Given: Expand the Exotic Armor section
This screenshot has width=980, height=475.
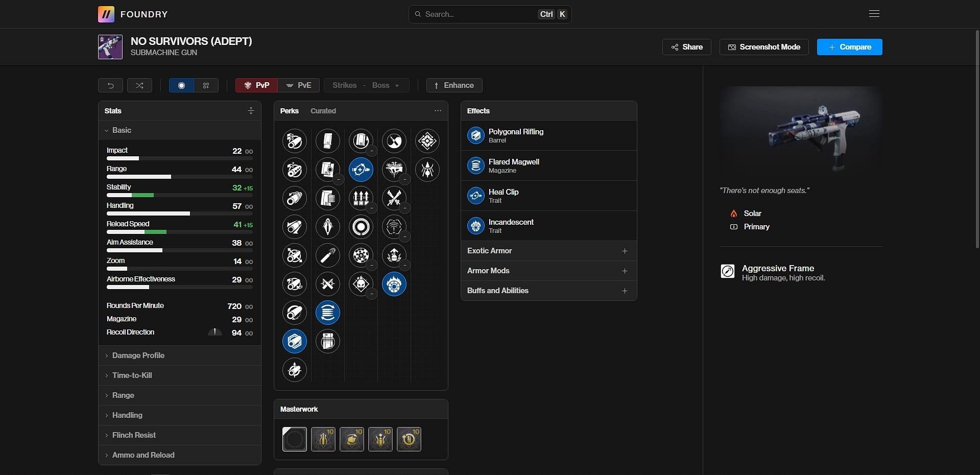Looking at the screenshot, I should tap(548, 251).
